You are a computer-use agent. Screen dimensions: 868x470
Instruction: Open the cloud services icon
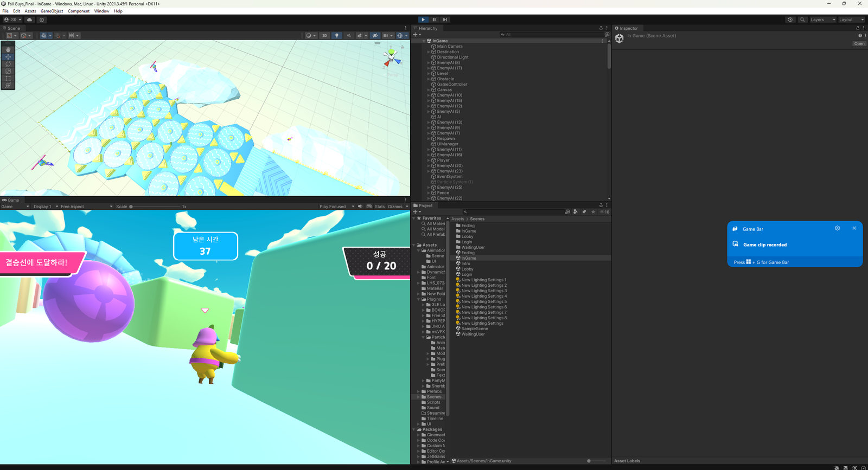30,20
